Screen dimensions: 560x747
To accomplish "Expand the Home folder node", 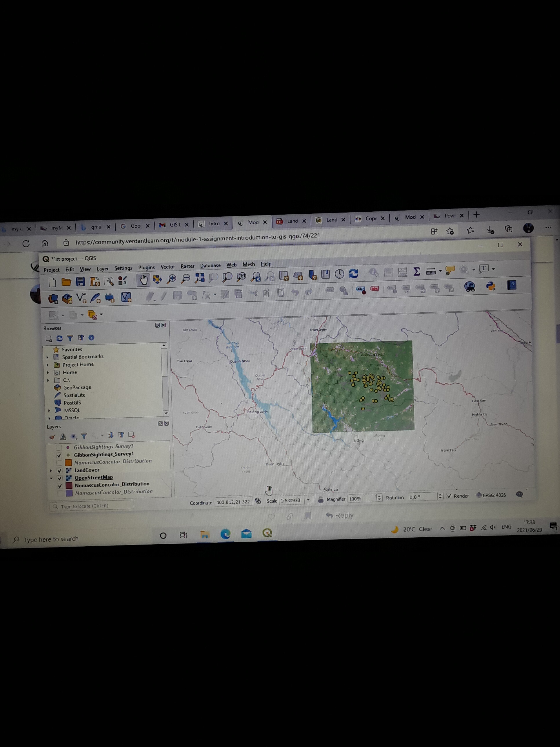I will coord(48,373).
